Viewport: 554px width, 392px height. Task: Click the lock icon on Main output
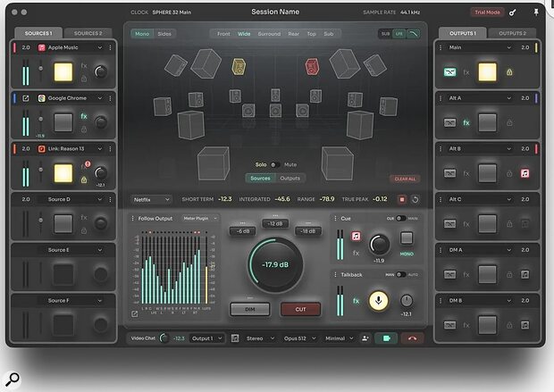coord(509,72)
